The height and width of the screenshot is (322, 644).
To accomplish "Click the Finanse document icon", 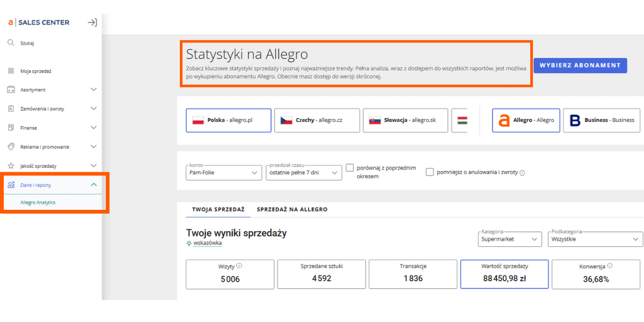I will (x=11, y=128).
